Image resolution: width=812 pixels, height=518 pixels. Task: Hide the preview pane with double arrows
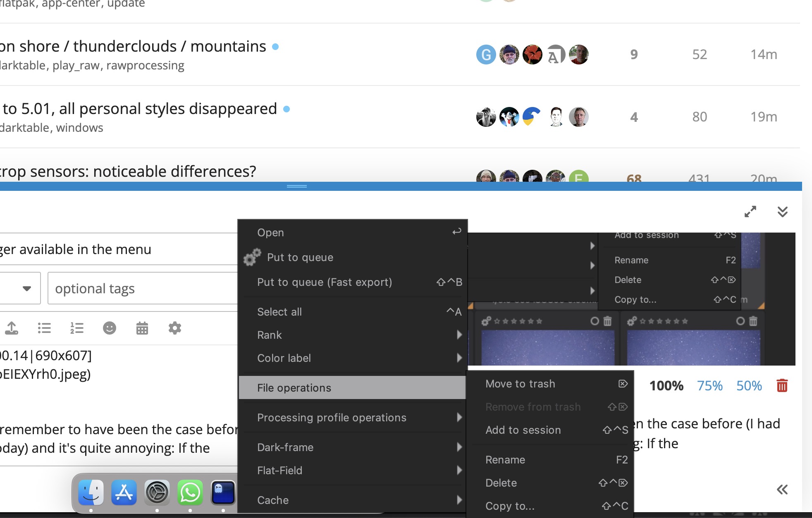[782, 490]
